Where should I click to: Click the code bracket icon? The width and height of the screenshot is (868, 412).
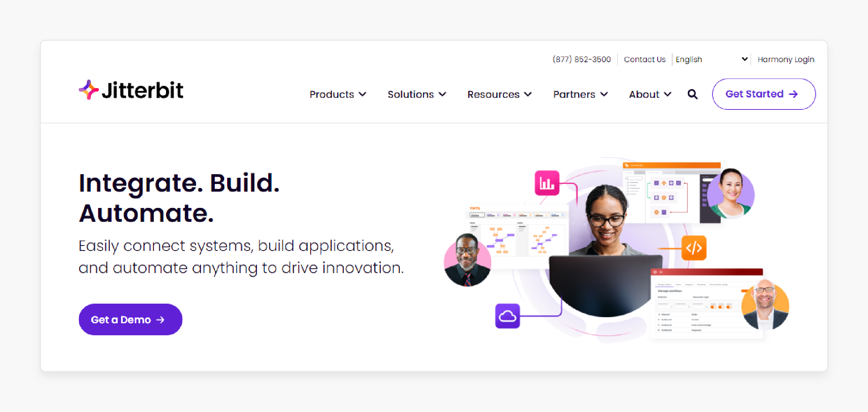[694, 248]
